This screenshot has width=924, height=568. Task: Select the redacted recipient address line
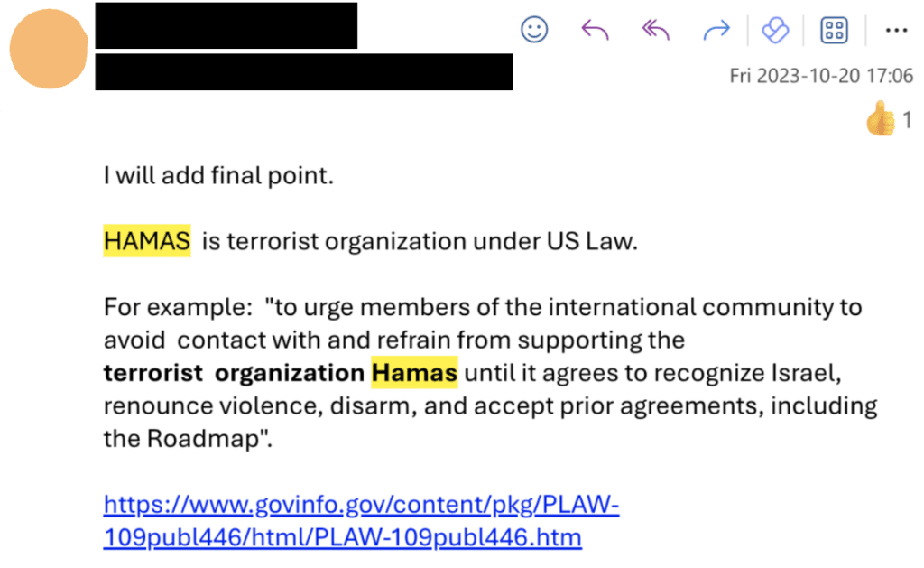tap(304, 72)
